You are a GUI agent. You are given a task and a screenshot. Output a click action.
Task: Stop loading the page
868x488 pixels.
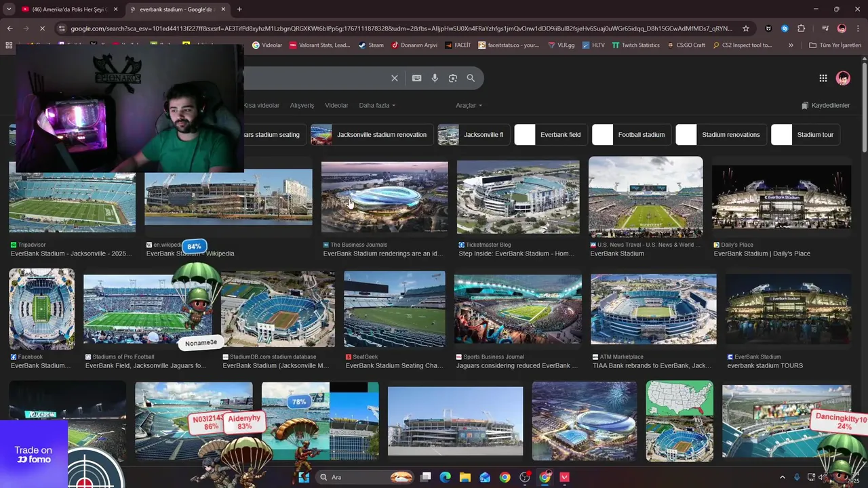pyautogui.click(x=42, y=28)
